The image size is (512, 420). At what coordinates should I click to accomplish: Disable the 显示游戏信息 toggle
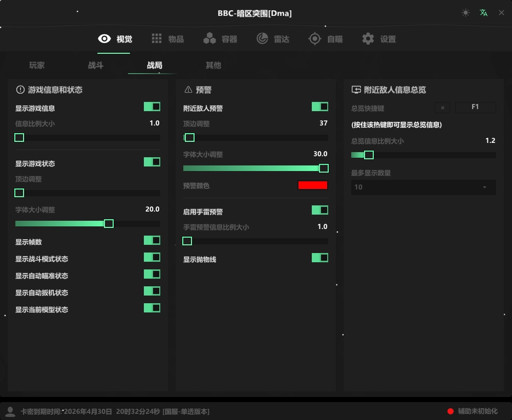click(x=152, y=107)
